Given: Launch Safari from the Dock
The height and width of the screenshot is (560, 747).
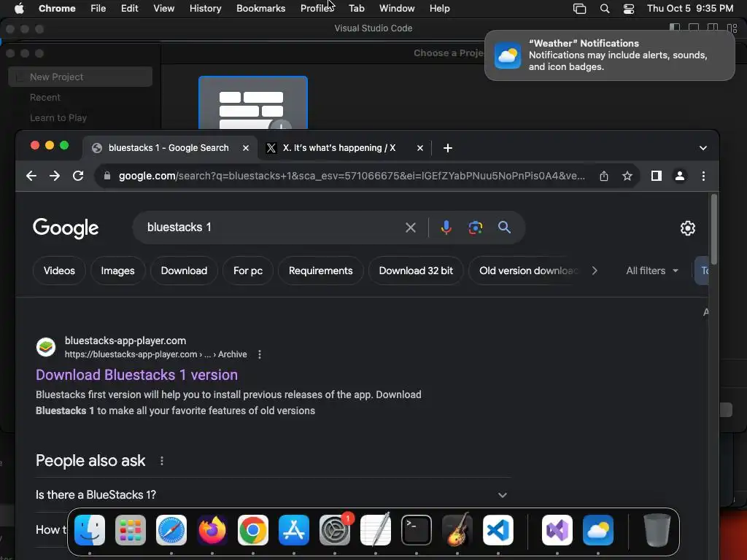Looking at the screenshot, I should click(171, 530).
